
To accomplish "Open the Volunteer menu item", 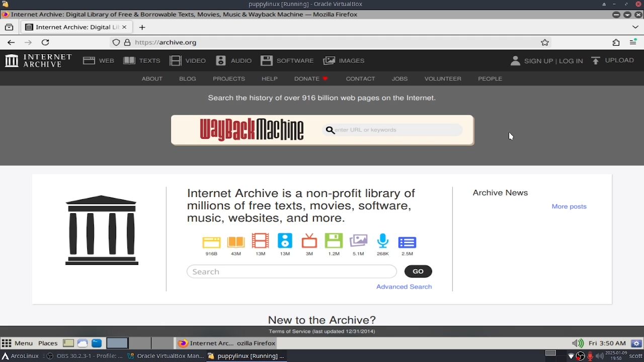I will tap(442, 79).
